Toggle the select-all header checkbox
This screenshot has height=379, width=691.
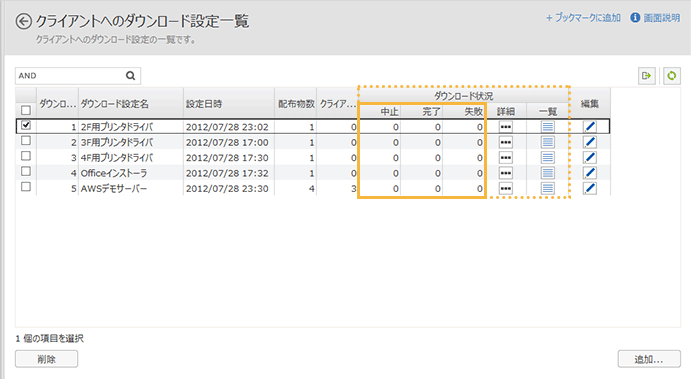point(26,110)
